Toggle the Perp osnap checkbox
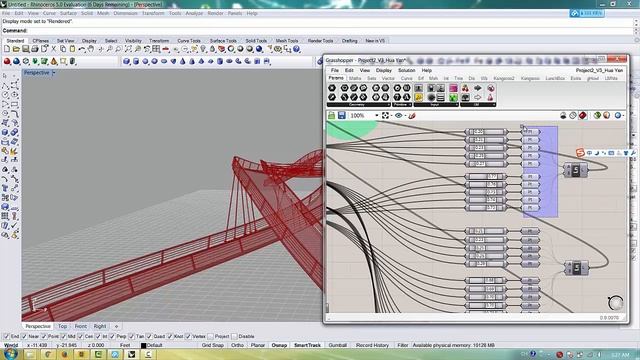 [112, 337]
